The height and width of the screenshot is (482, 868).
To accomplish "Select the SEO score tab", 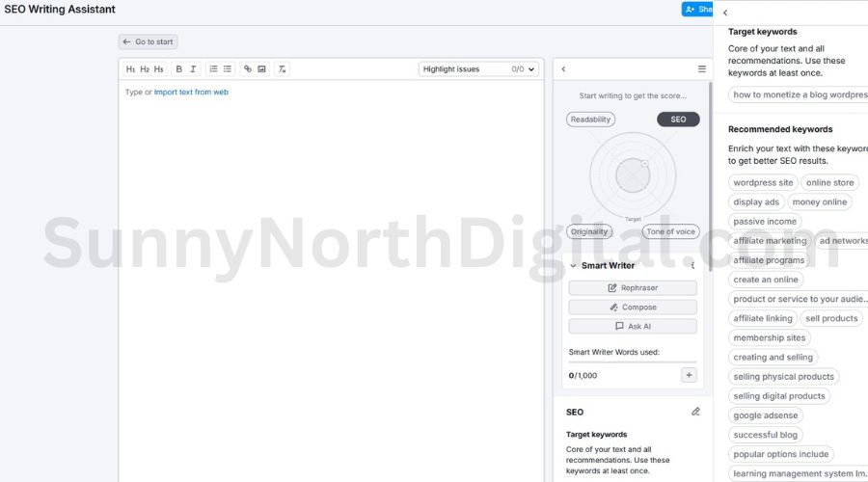I will (678, 120).
